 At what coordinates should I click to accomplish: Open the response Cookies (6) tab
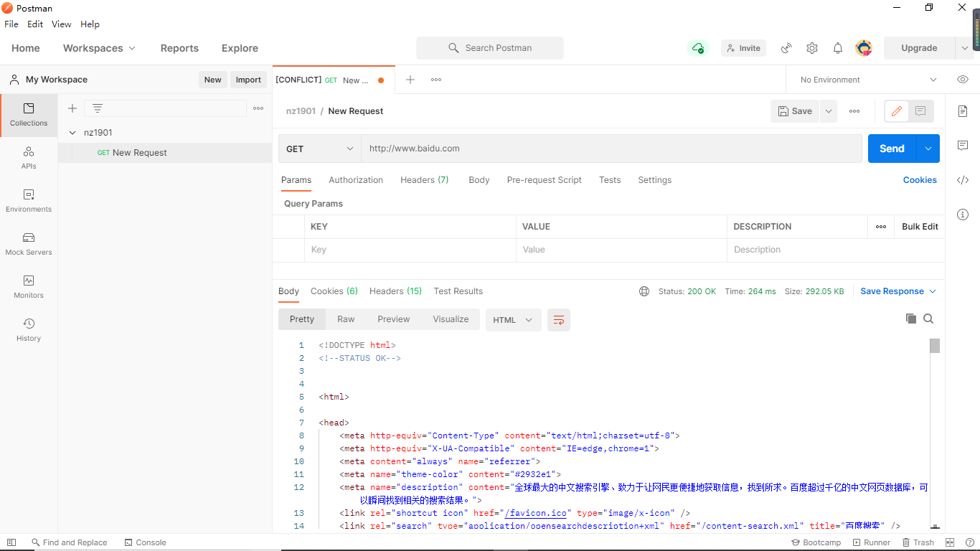point(334,291)
